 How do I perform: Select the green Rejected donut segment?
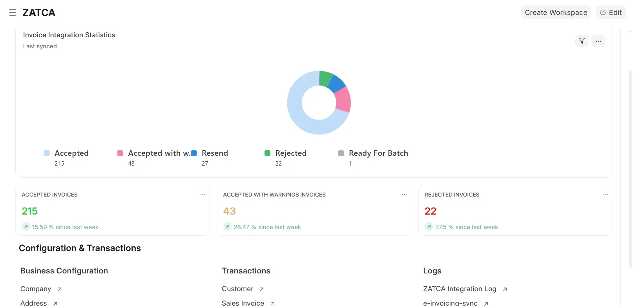(325, 78)
